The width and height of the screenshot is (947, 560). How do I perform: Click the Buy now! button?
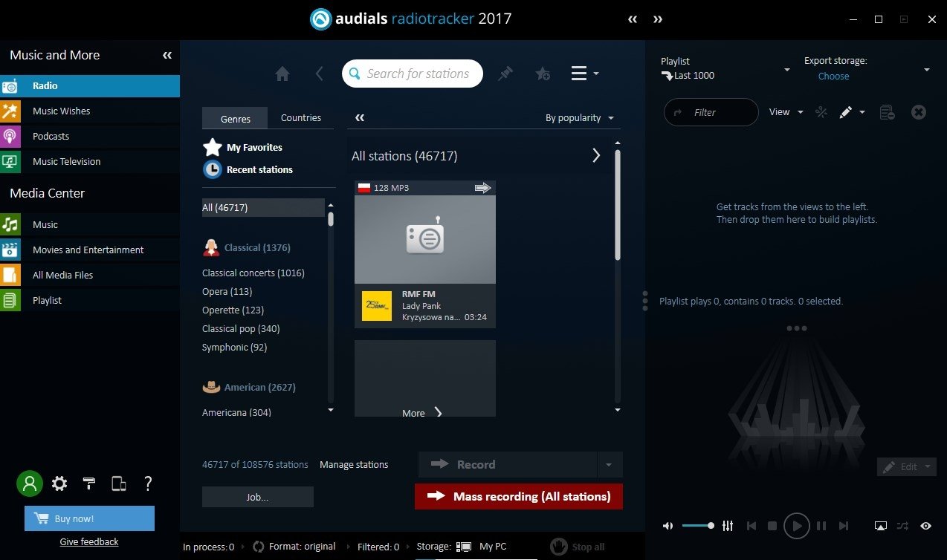pyautogui.click(x=89, y=518)
